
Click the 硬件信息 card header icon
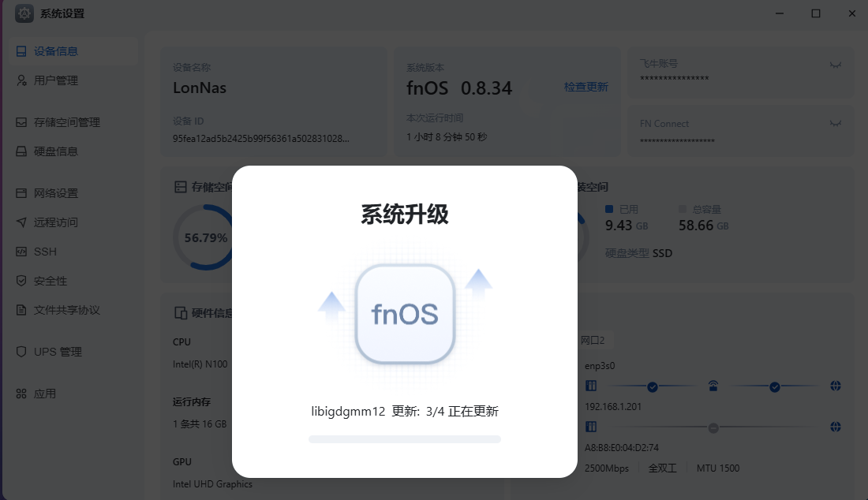coord(180,313)
